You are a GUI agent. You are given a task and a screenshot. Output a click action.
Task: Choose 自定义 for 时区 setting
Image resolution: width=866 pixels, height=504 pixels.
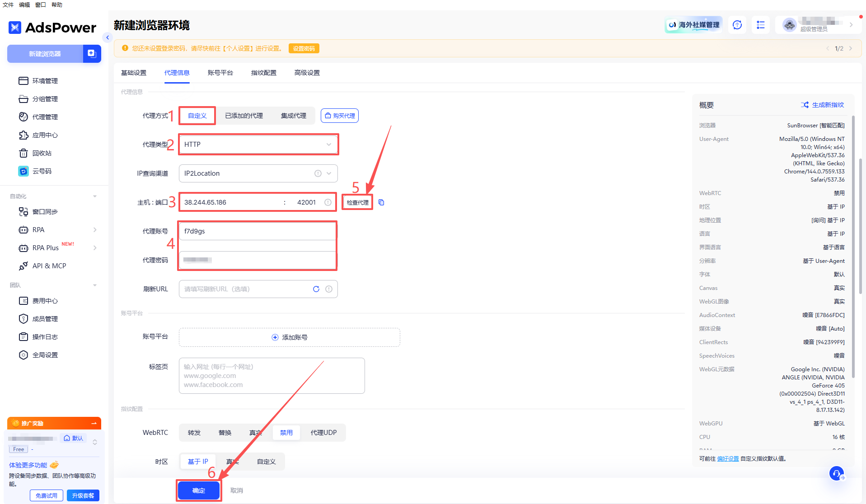266,462
